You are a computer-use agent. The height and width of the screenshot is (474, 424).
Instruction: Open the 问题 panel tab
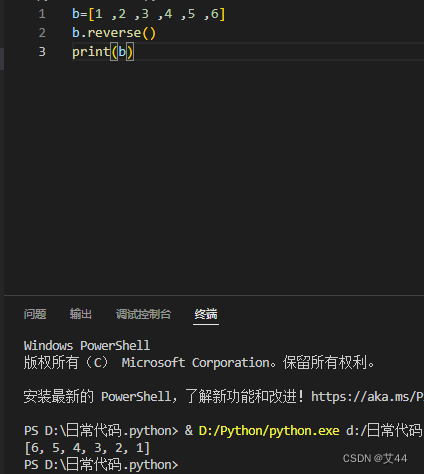[35, 314]
